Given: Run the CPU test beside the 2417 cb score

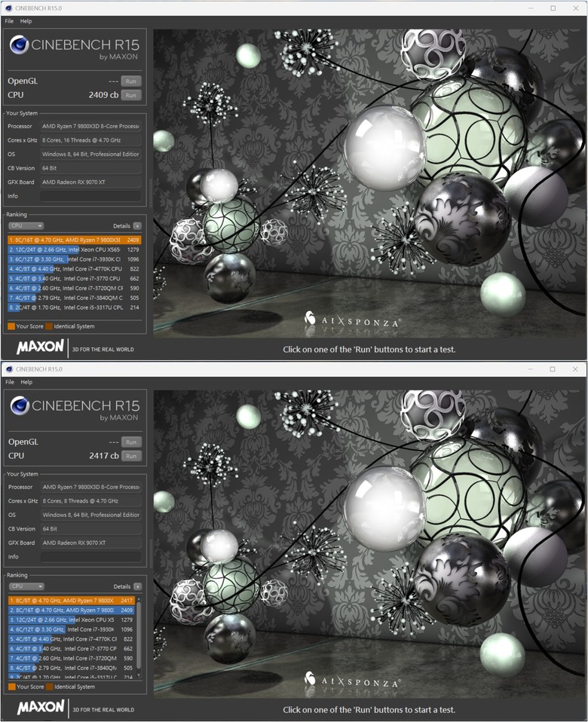Looking at the screenshot, I should click(x=132, y=456).
